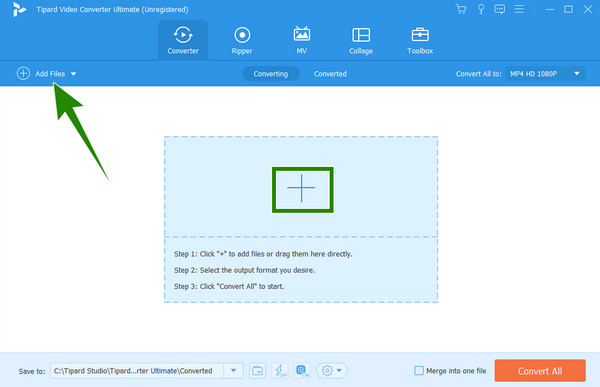Toggle the lightning hardware acceleration button
Image resolution: width=600 pixels, height=387 pixels.
tap(280, 371)
